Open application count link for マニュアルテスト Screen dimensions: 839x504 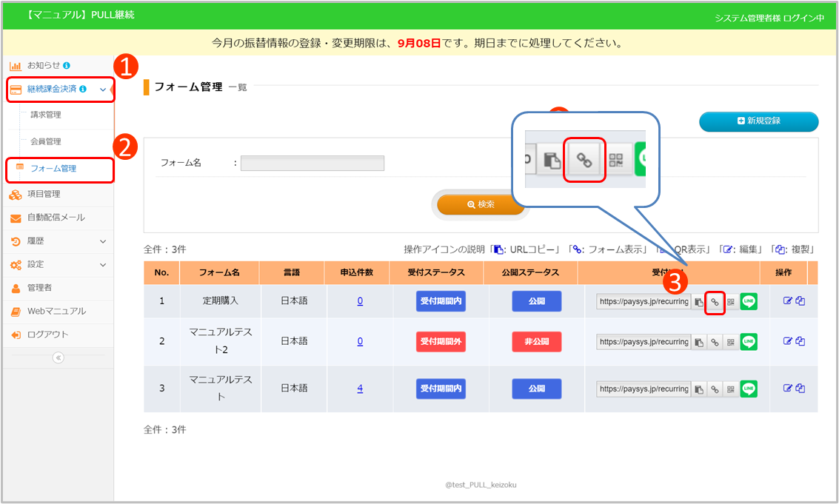(x=360, y=389)
